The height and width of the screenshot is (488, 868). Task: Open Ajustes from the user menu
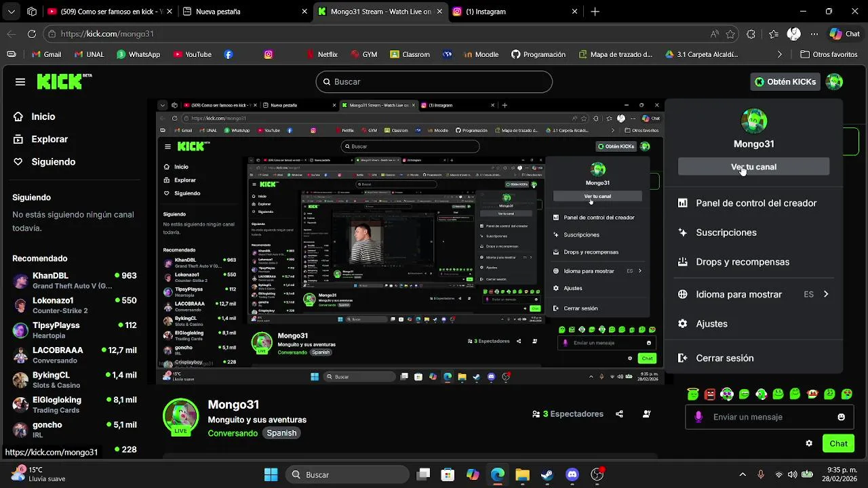[711, 323]
